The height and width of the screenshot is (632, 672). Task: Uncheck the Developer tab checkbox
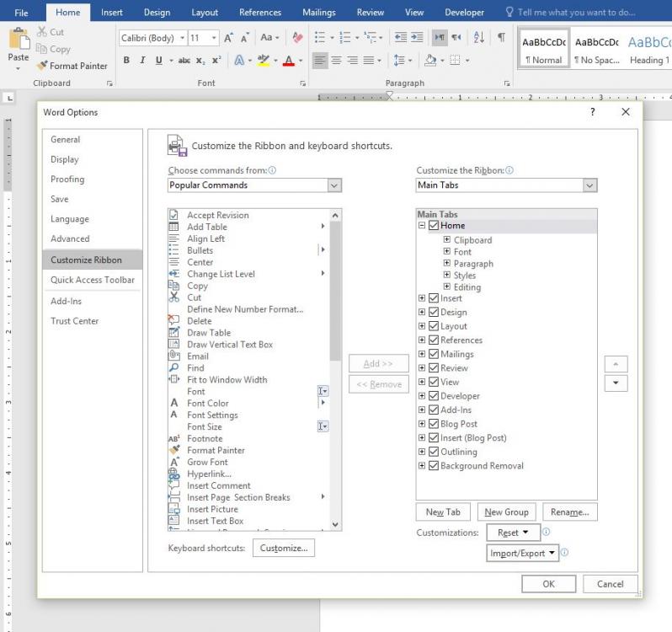point(434,396)
